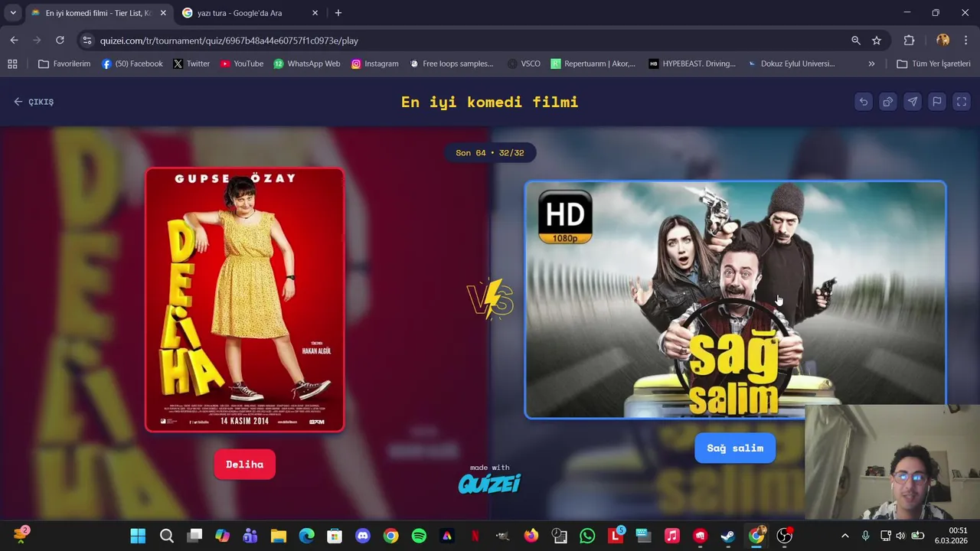Expand hidden bookmarks chevron

coord(871,64)
